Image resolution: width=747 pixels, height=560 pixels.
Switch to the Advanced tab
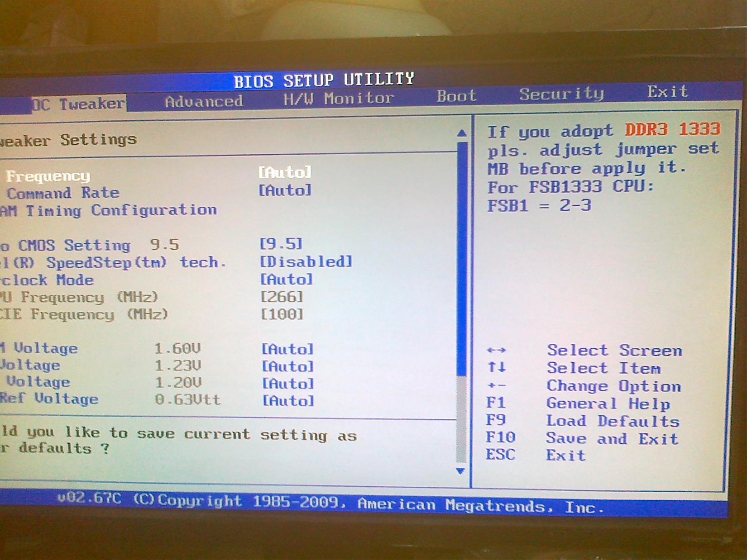point(204,101)
